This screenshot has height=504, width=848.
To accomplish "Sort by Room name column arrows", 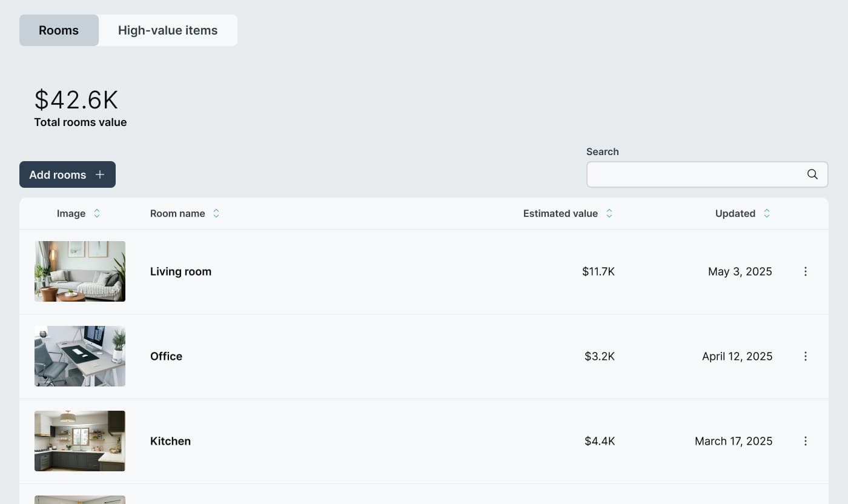I will (x=216, y=213).
